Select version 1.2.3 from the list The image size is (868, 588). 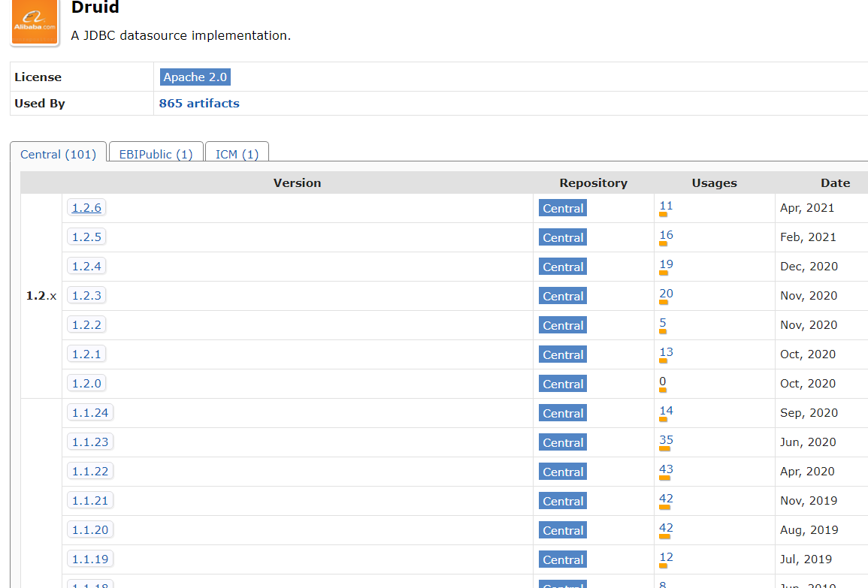coord(86,295)
